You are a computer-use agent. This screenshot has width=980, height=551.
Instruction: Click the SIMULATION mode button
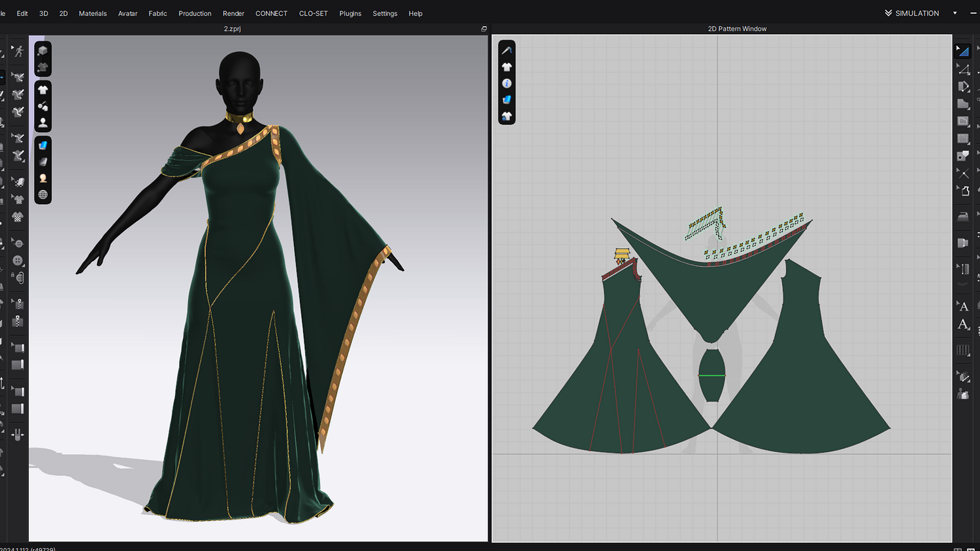point(912,13)
